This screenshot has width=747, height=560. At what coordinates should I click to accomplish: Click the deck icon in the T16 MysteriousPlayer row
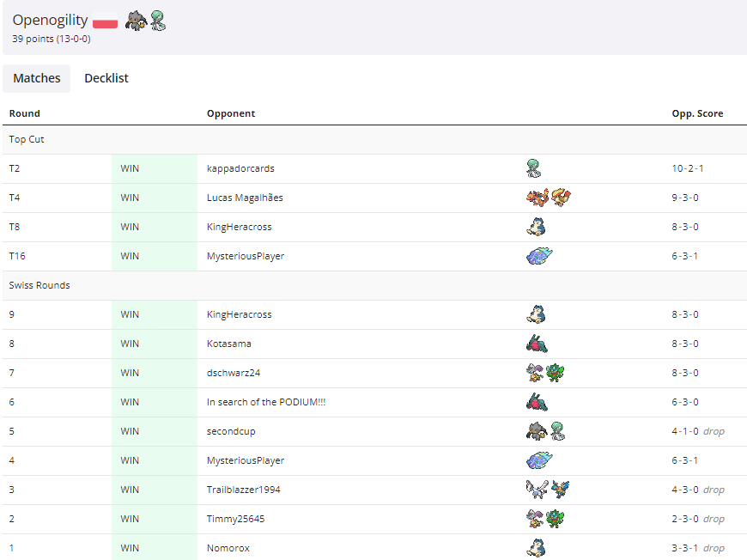coord(539,255)
